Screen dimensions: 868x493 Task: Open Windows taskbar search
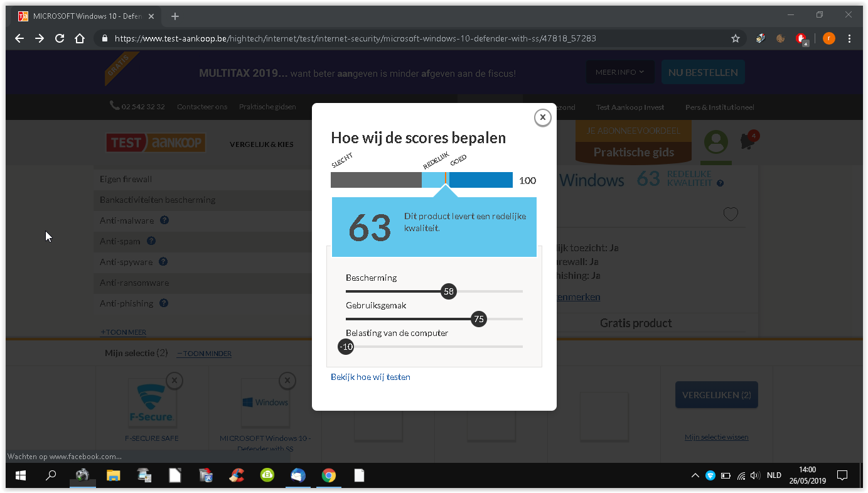pyautogui.click(x=51, y=475)
